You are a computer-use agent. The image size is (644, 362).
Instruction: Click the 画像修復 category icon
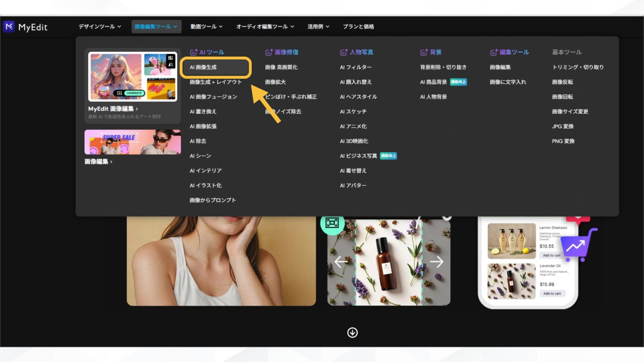(x=269, y=52)
